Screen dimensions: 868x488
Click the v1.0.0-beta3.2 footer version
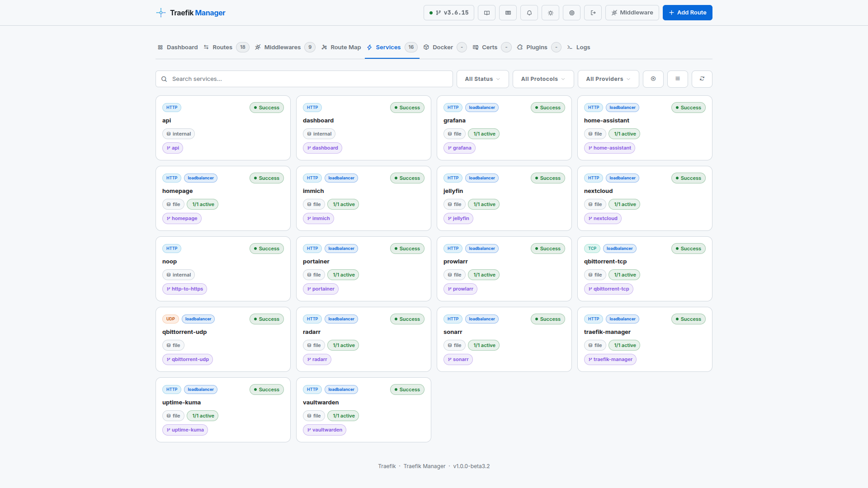click(x=472, y=466)
